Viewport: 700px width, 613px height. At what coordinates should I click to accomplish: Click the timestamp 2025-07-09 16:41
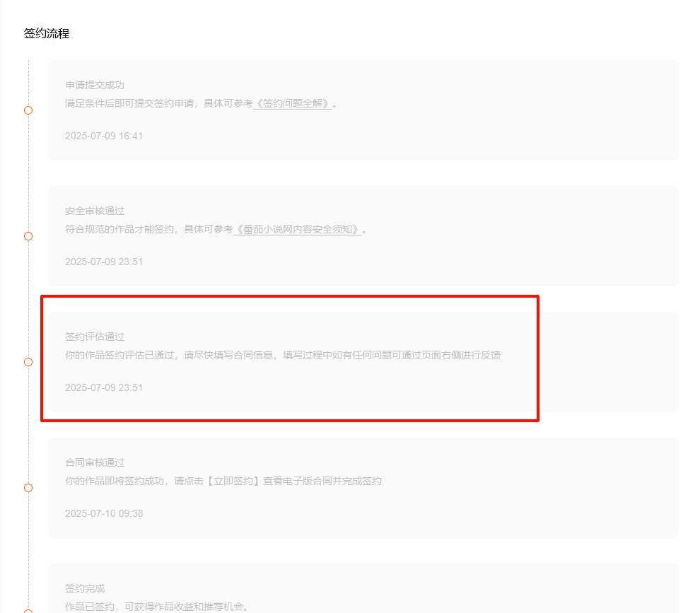[104, 136]
